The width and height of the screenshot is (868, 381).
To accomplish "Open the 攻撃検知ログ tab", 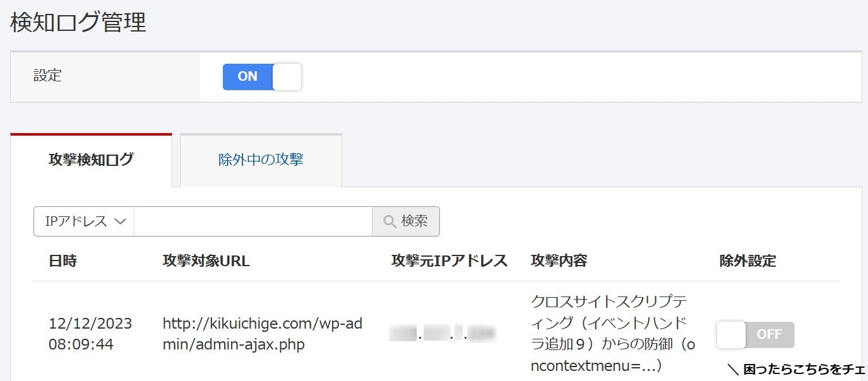I will (91, 160).
